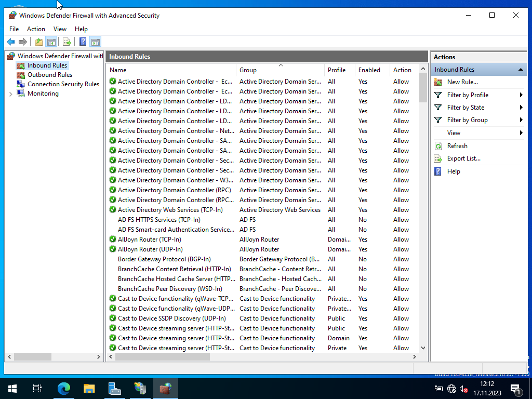The height and width of the screenshot is (399, 532).
Task: Click the up one level folder icon
Action: pos(39,42)
